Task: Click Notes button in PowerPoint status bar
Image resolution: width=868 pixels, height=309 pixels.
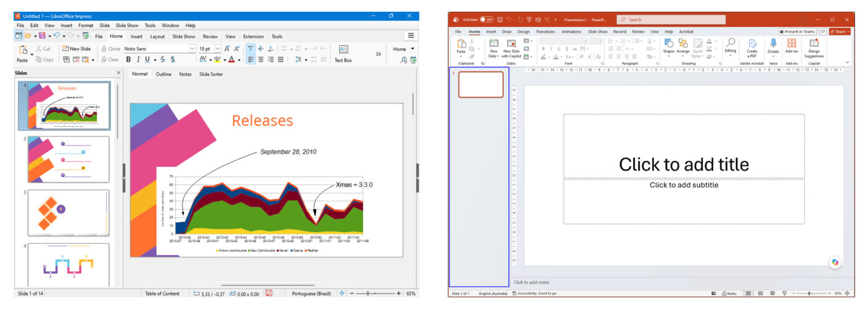Action: click(x=729, y=293)
